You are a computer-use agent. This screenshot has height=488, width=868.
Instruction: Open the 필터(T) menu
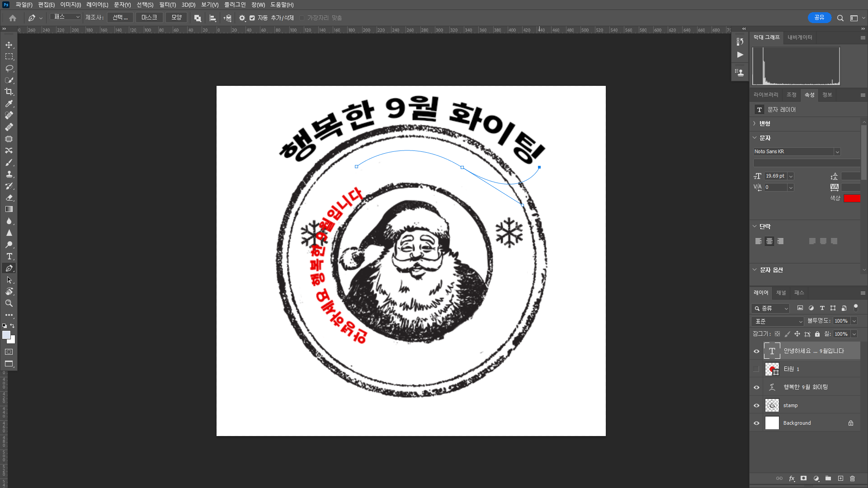pos(167,5)
